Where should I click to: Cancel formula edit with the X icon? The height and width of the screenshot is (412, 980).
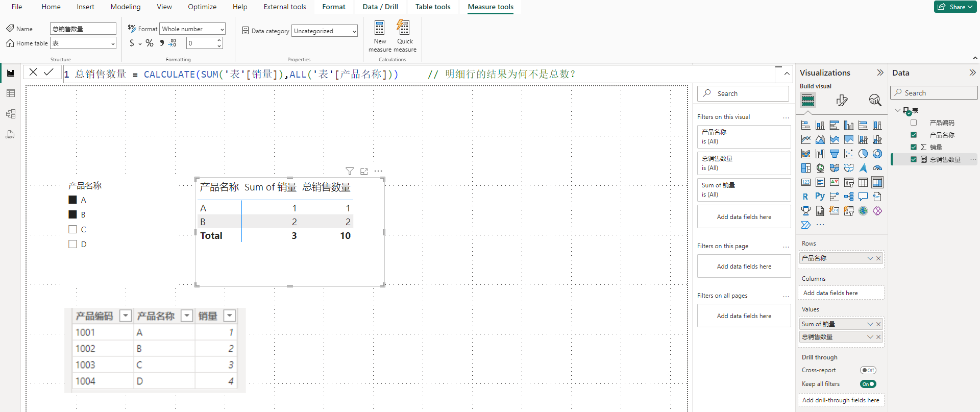coord(33,72)
